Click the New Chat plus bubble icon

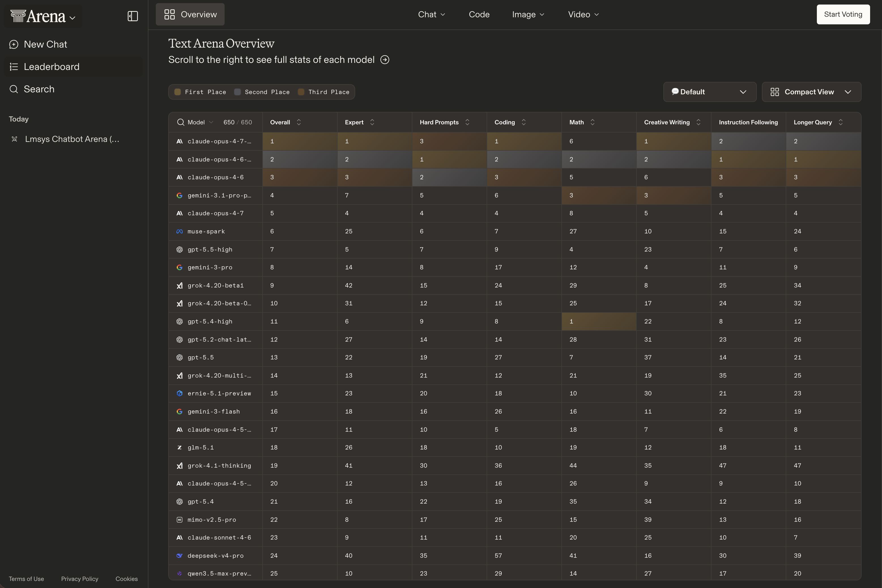14,44
